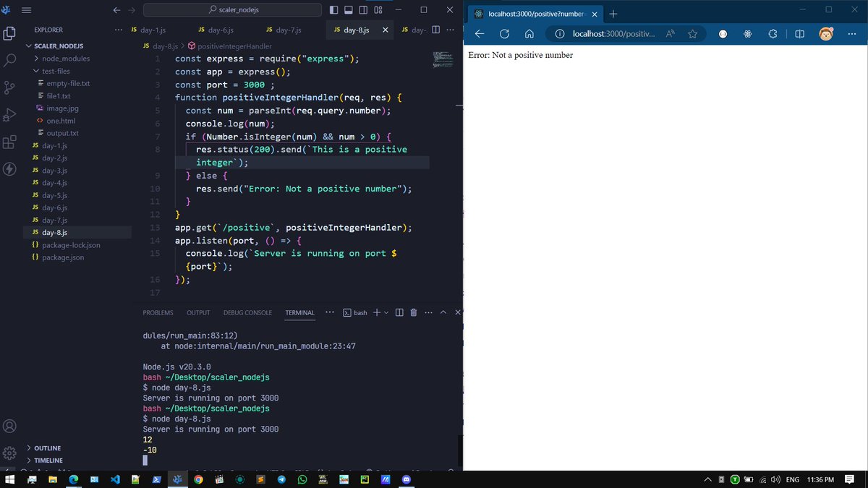Image resolution: width=868 pixels, height=488 pixels.
Task: Open the Customize Layout icon
Action: pyautogui.click(x=378, y=10)
